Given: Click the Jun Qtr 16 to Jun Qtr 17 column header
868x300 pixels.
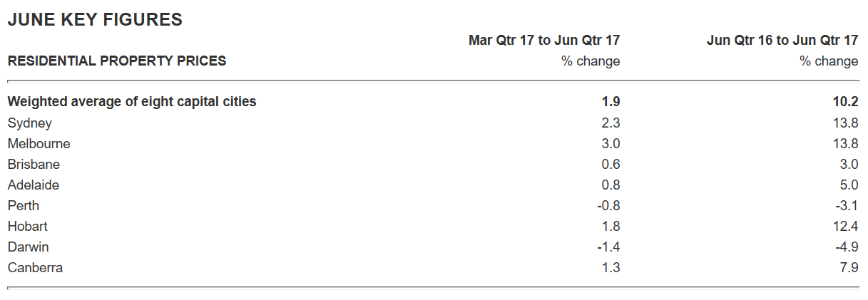Looking at the screenshot, I should tap(782, 41).
